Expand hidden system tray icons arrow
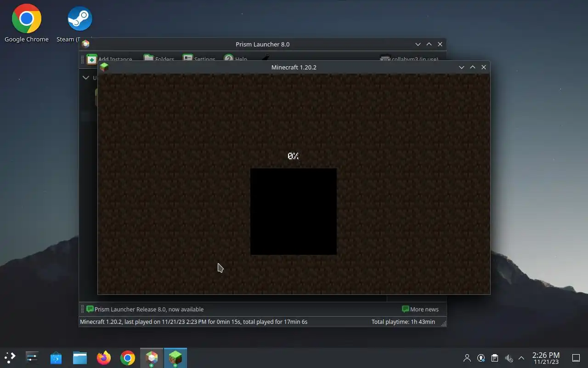The image size is (588, 368). point(521,358)
